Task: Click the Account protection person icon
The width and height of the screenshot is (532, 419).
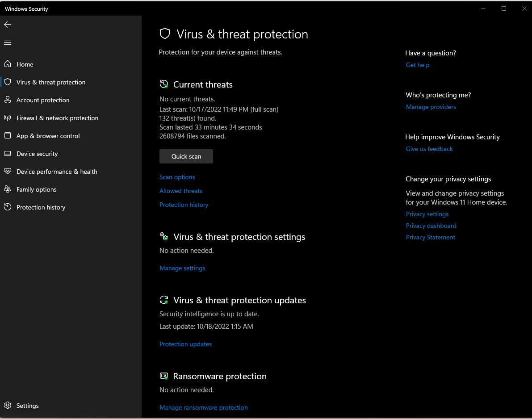Action: 8,100
